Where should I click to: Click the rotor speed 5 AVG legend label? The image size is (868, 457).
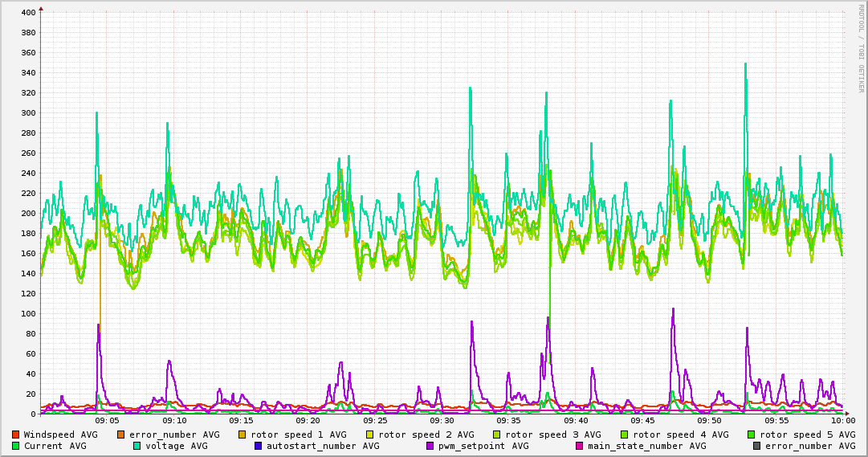[808, 435]
